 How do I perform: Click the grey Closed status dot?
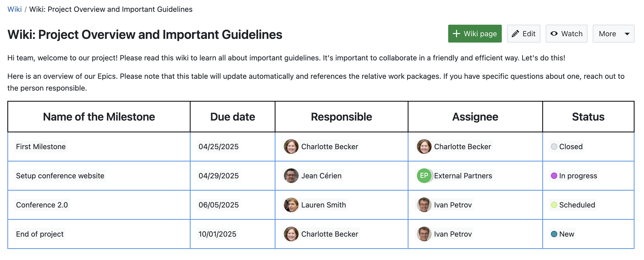click(554, 147)
